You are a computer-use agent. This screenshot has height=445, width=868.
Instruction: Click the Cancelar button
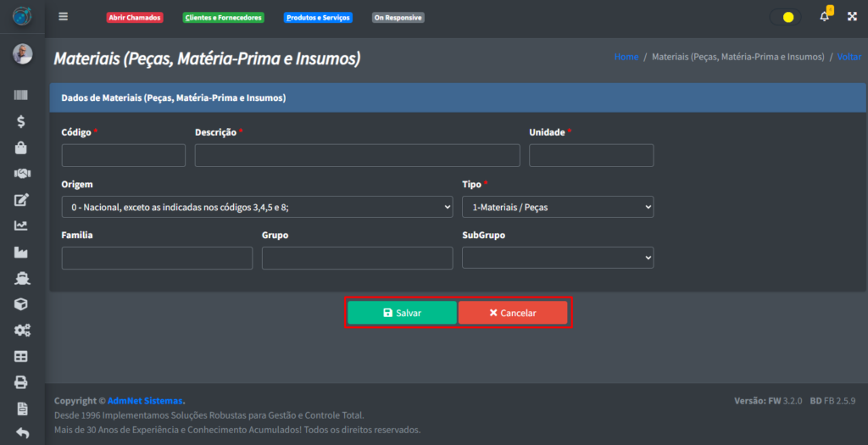[513, 313]
